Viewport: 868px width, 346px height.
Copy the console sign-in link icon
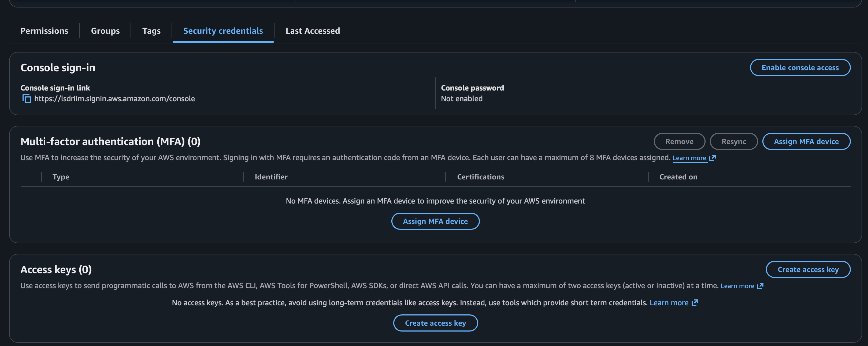click(x=27, y=99)
